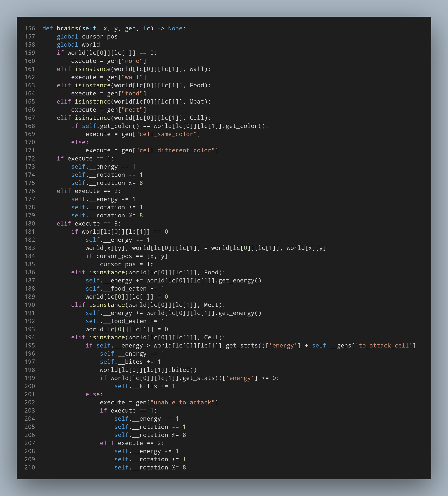The width and height of the screenshot is (448, 496).
Task: Click line number 183
Action: [x=30, y=248]
